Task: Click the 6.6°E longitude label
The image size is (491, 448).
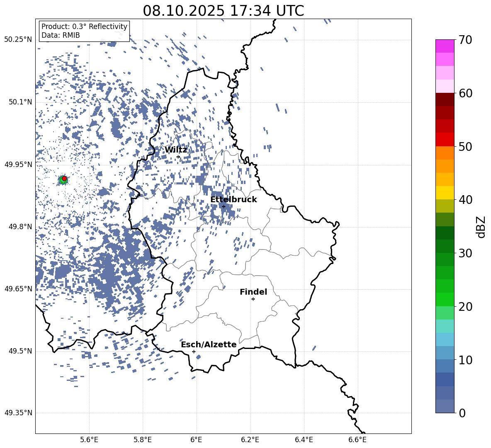Action: click(x=357, y=440)
